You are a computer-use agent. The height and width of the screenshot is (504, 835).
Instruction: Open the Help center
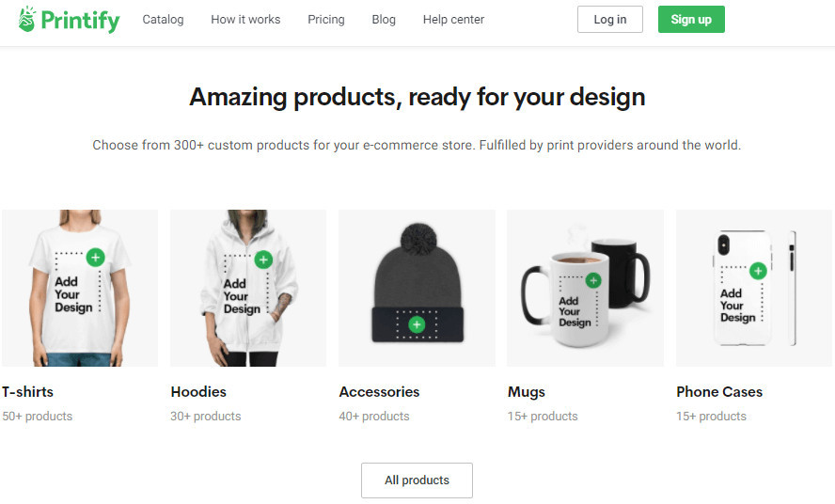pyautogui.click(x=454, y=20)
